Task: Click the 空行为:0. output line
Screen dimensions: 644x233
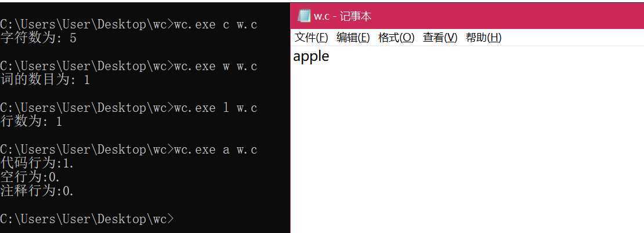Action: (x=30, y=177)
